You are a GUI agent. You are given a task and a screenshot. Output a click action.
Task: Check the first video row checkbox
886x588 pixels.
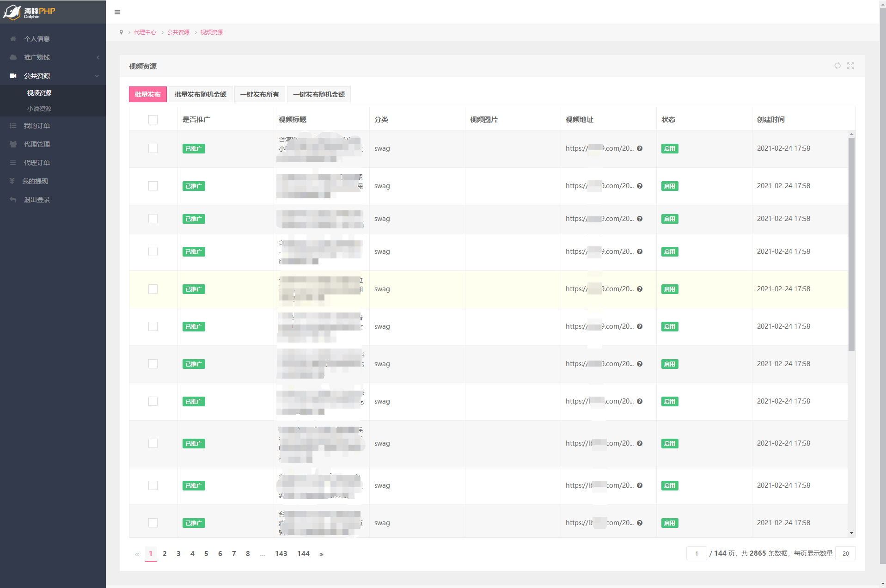tap(153, 148)
